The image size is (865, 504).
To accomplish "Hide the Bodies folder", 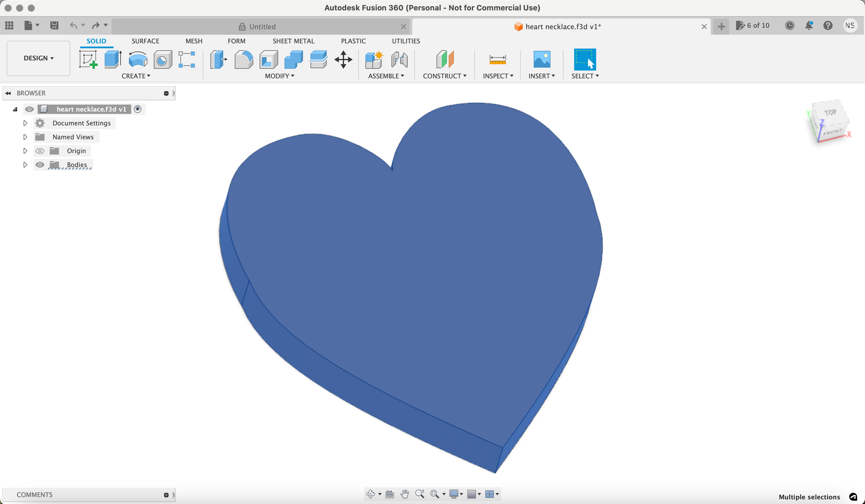I will pos(40,165).
